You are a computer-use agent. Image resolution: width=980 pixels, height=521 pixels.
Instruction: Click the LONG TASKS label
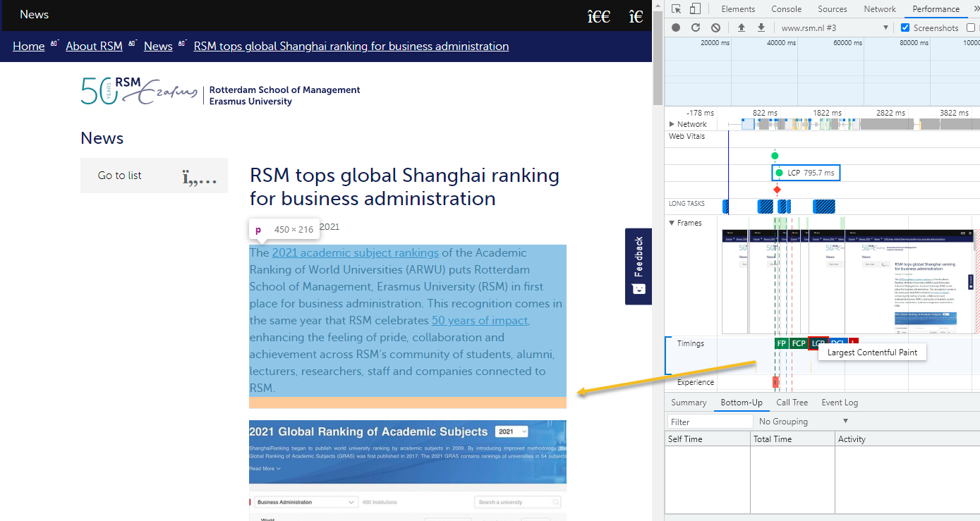686,204
